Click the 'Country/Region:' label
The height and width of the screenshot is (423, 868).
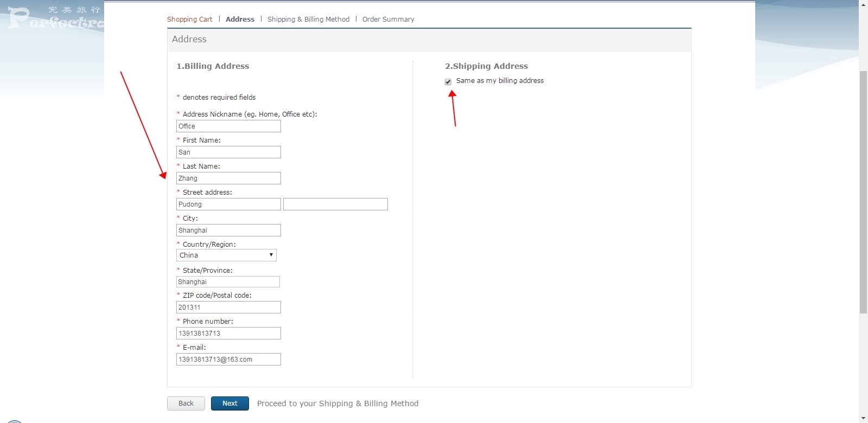209,245
